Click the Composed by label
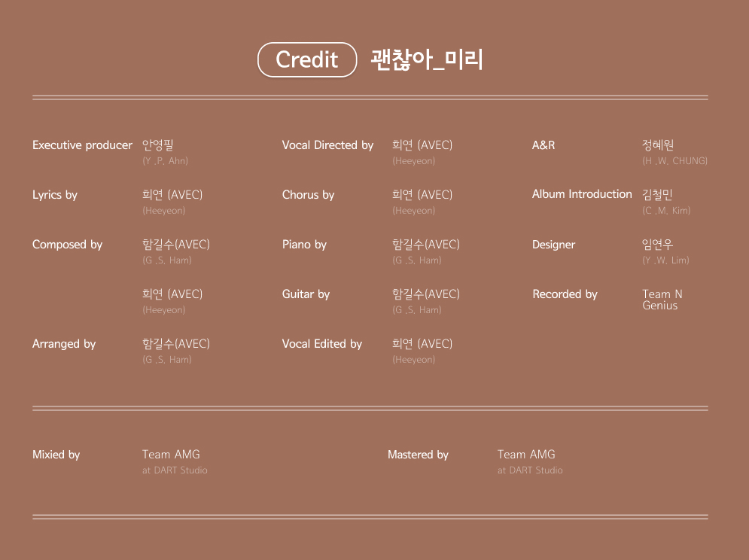749x560 pixels. click(67, 245)
